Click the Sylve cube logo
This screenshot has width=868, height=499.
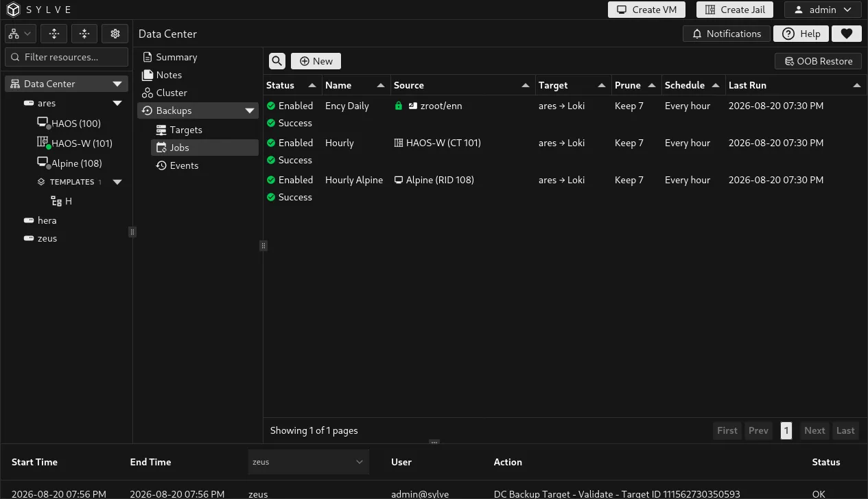(14, 10)
